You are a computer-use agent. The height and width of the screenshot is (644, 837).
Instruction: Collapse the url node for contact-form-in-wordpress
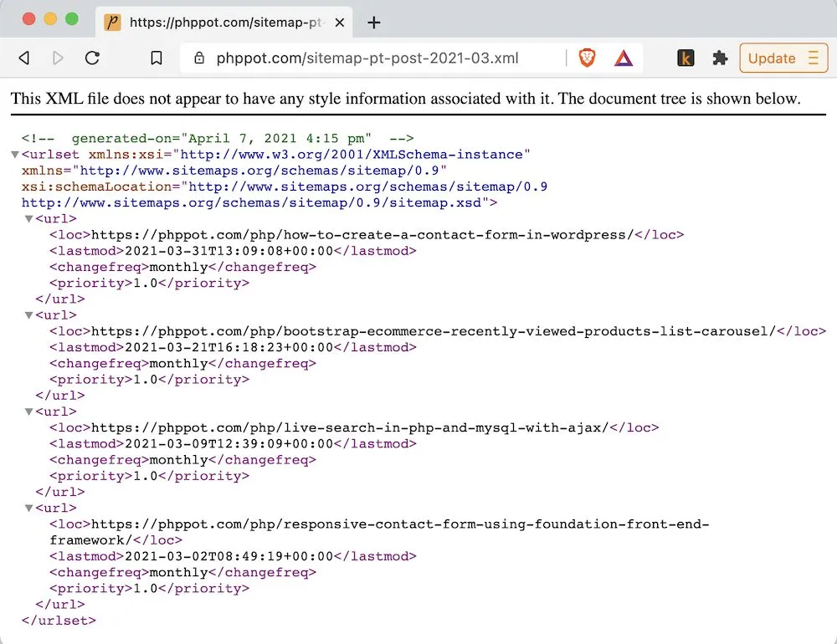pyautogui.click(x=29, y=219)
